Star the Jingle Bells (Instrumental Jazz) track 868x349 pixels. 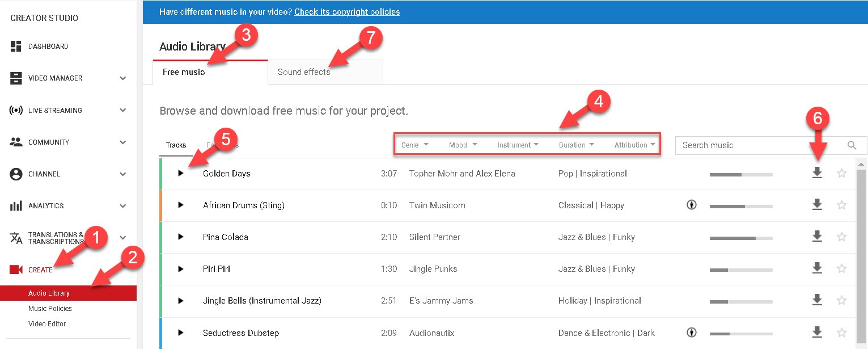[842, 300]
